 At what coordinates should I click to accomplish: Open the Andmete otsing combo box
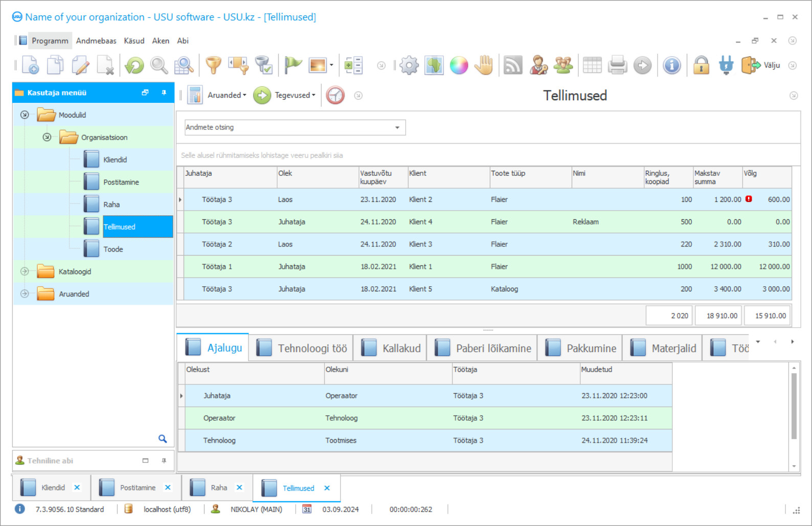pyautogui.click(x=295, y=127)
